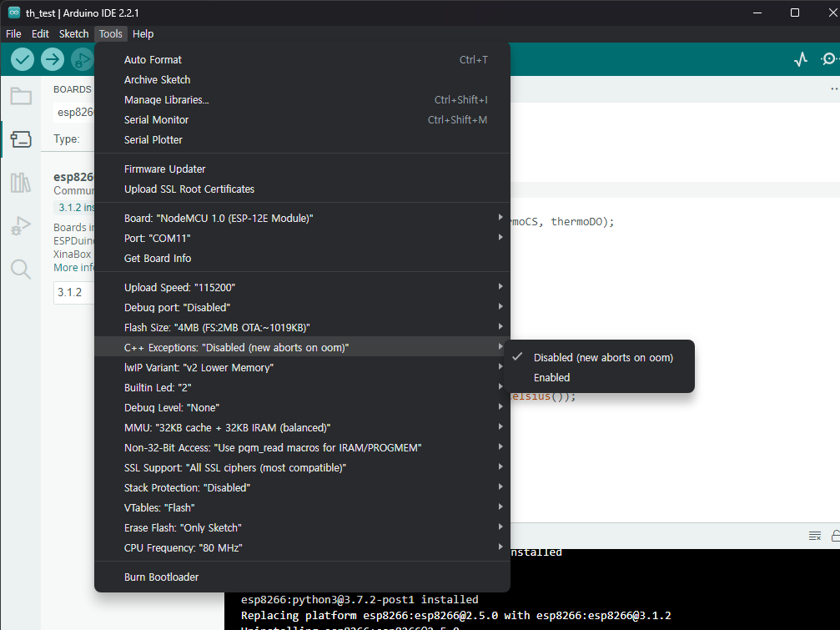Image resolution: width=840 pixels, height=630 pixels.
Task: Expand the Flash Size 4MB submenu
Action: (302, 327)
